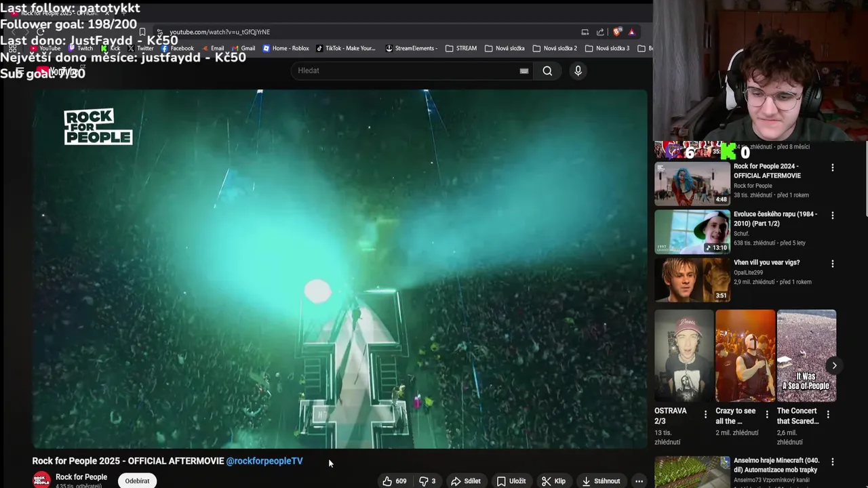Open Anselmo hraje Minecraft thumbnail

click(692, 472)
